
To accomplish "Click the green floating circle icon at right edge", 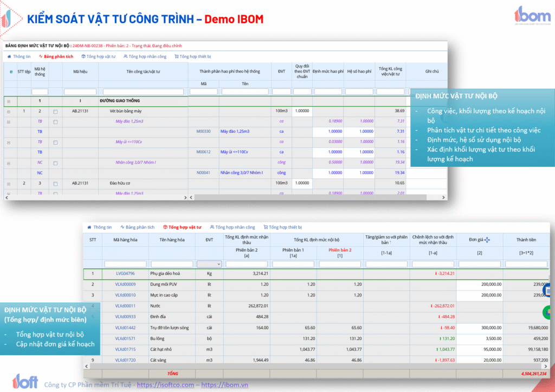I will (x=549, y=312).
